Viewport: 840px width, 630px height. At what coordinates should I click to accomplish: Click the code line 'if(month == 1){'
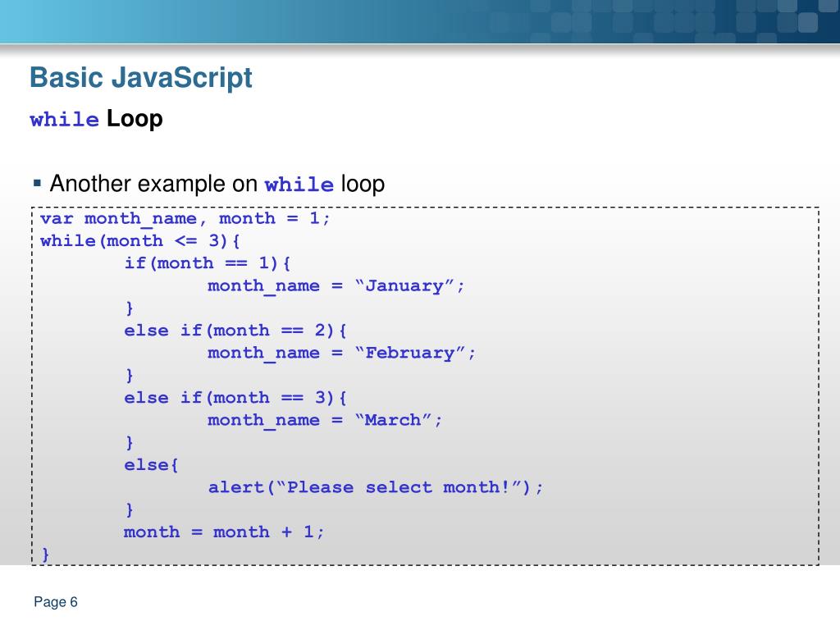208,263
